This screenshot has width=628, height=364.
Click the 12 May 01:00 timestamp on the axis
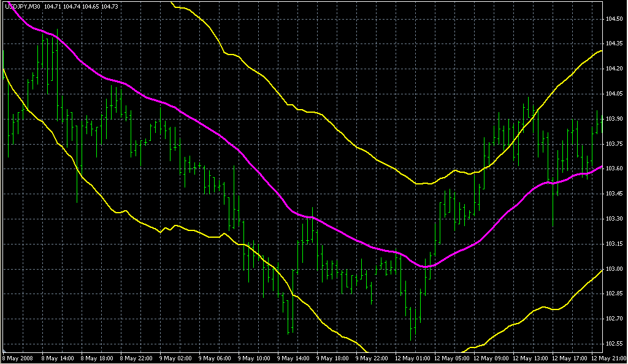(414, 358)
